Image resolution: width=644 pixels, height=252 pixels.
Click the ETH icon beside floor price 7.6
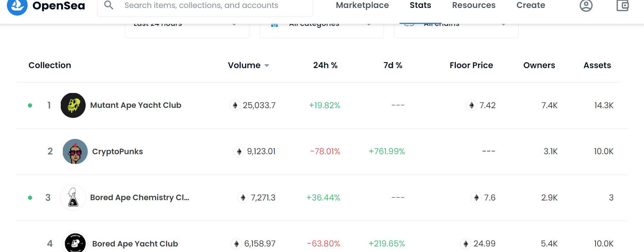click(x=477, y=198)
